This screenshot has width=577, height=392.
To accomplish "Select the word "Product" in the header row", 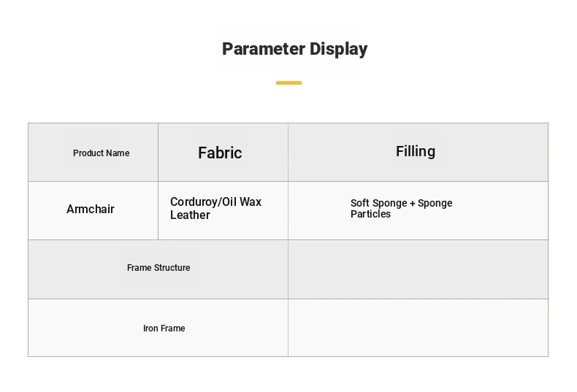I will 88,153.
